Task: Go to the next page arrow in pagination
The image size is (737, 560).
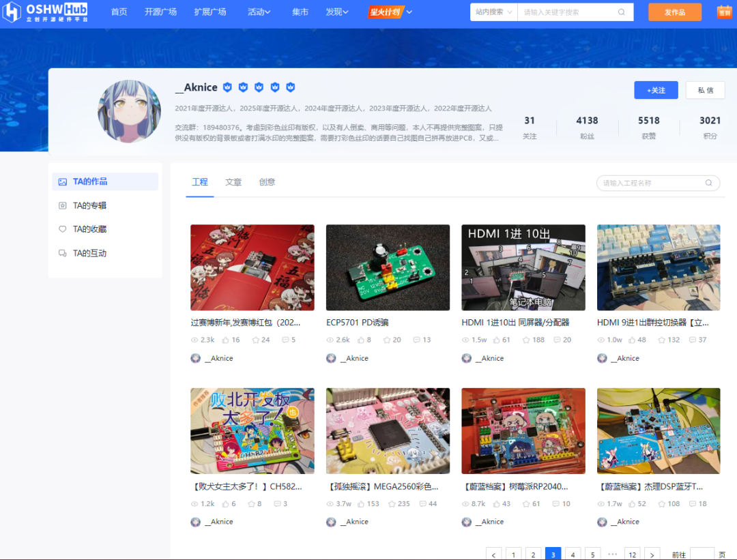Action: coord(652,555)
